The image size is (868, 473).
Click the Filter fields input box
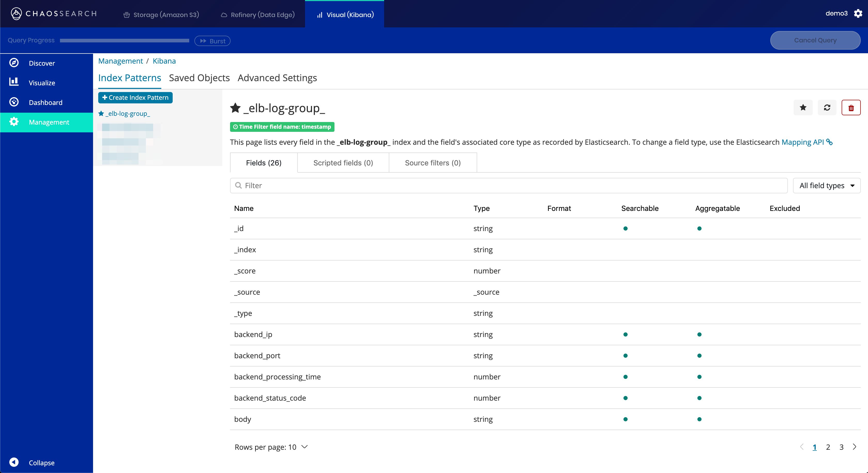(508, 186)
